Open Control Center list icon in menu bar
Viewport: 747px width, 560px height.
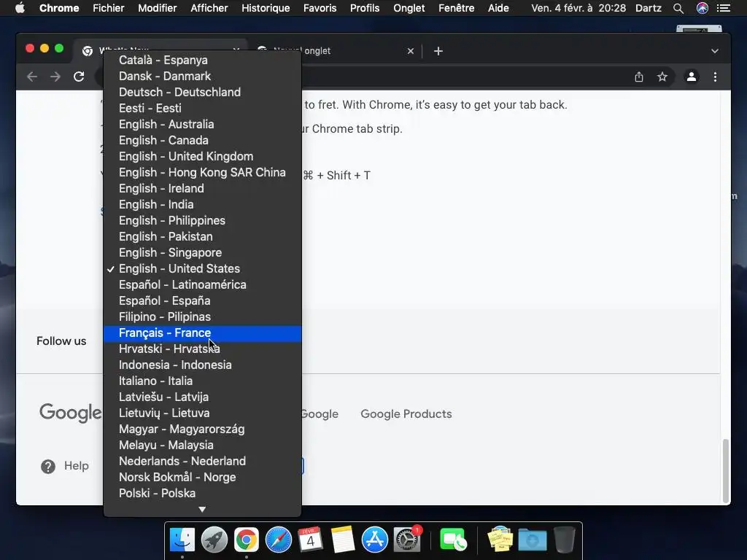pos(724,8)
